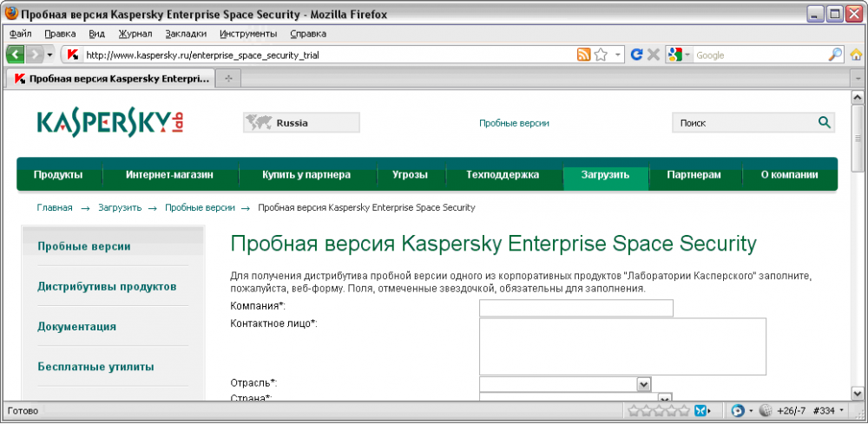
Task: Open Бесплатные утилиты in the sidebar
Action: coord(95,367)
